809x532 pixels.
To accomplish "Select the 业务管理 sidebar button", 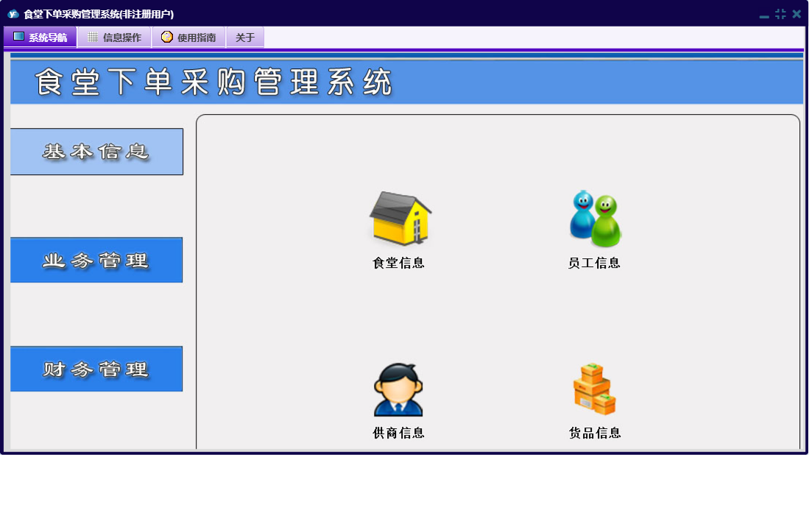I will (96, 260).
